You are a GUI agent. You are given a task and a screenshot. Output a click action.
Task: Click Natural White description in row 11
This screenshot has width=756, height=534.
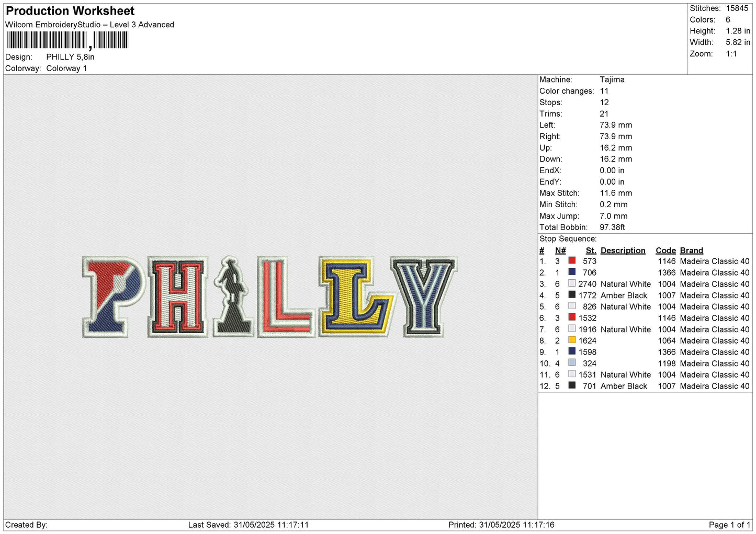pyautogui.click(x=626, y=374)
